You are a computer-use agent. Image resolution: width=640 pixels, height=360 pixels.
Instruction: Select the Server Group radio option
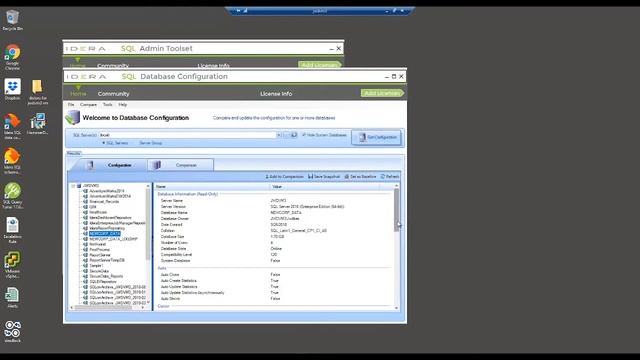tap(151, 143)
